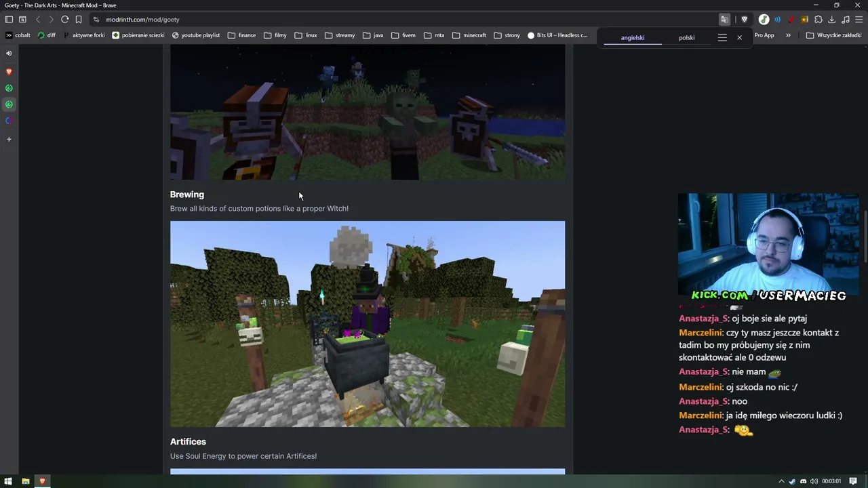Image resolution: width=868 pixels, height=488 pixels.
Task: Open the green music note extension
Action: 764,20
